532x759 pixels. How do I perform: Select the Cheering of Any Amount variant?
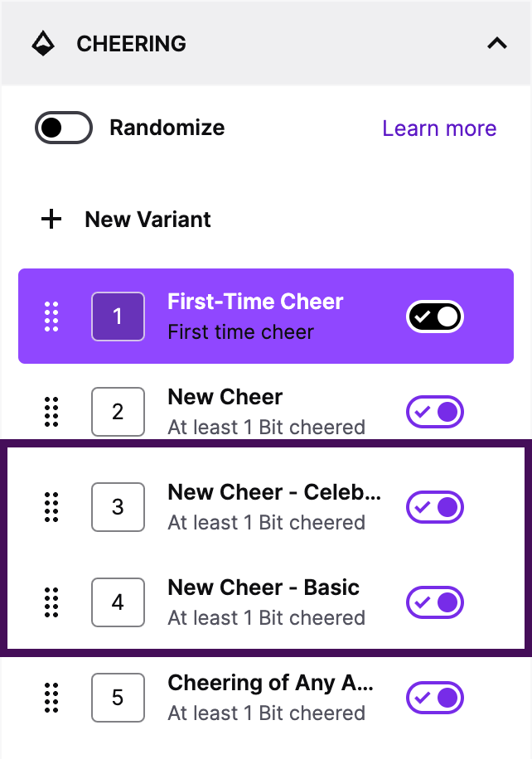click(x=270, y=697)
